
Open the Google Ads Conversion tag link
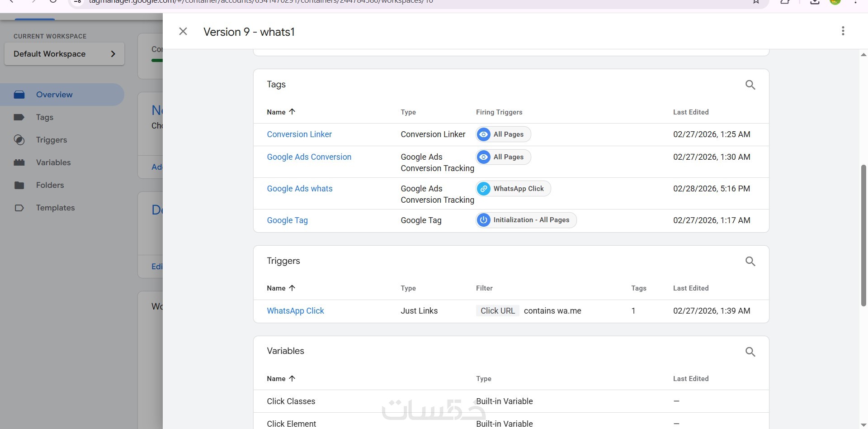pos(309,157)
